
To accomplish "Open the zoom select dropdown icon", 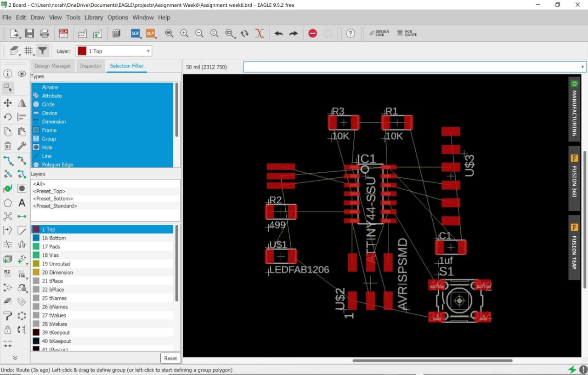I will pos(230,34).
